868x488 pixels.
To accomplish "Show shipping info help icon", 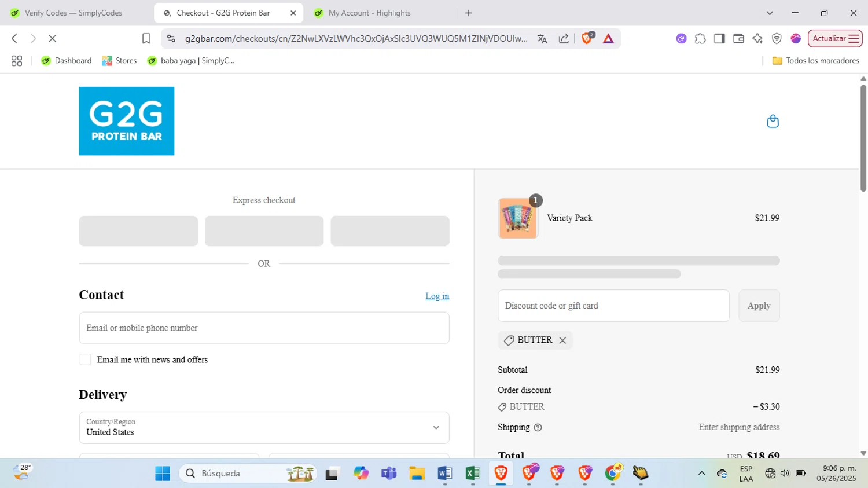I will point(538,428).
